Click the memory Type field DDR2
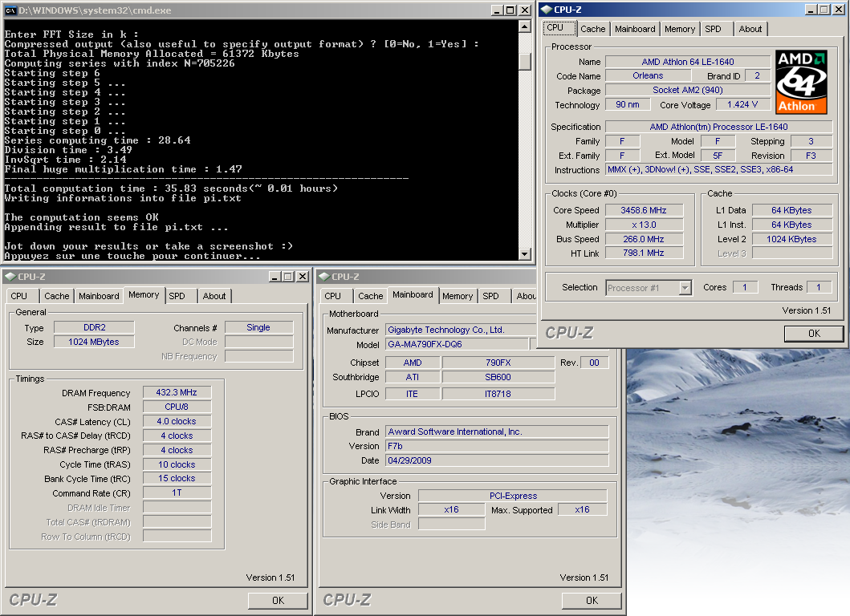The image size is (850, 616). 94,327
